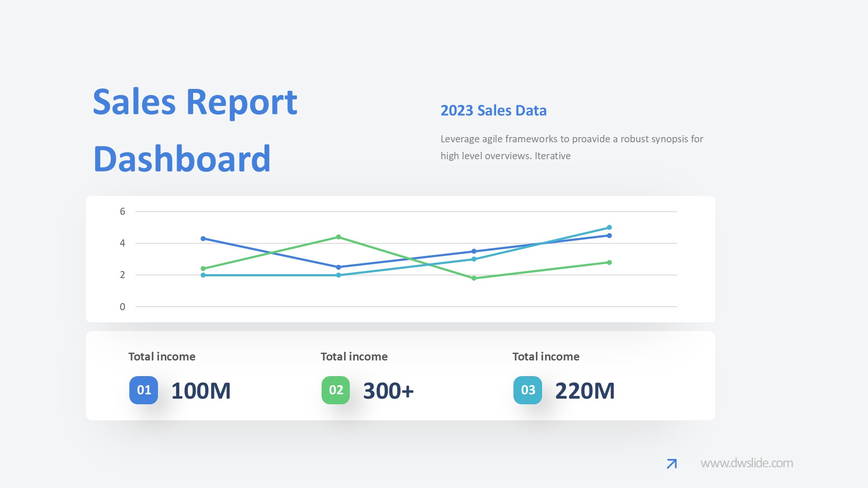Select Total income label above 100M
This screenshot has width=868, height=488.
(162, 357)
